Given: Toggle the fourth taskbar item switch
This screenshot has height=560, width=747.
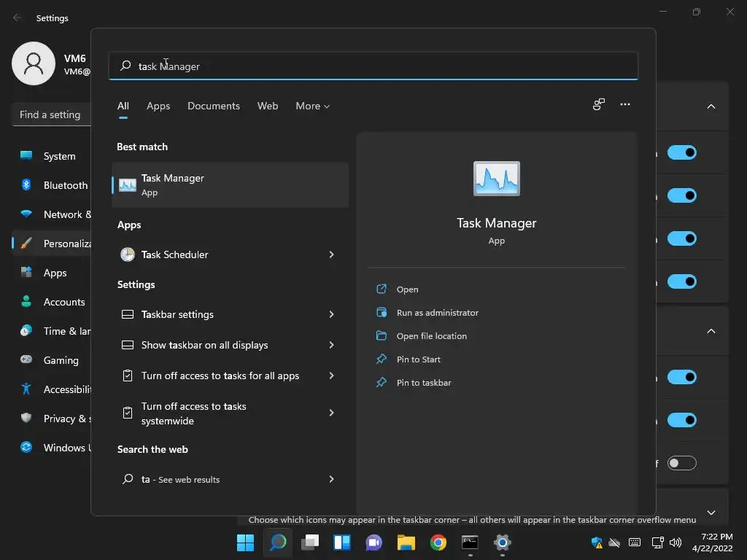Looking at the screenshot, I should [x=682, y=281].
